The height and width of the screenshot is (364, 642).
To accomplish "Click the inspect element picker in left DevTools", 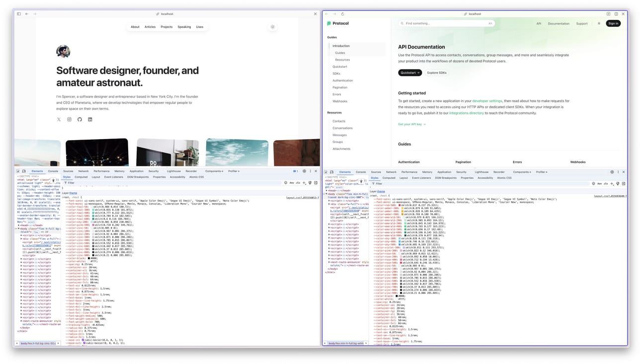I will pyautogui.click(x=18, y=171).
